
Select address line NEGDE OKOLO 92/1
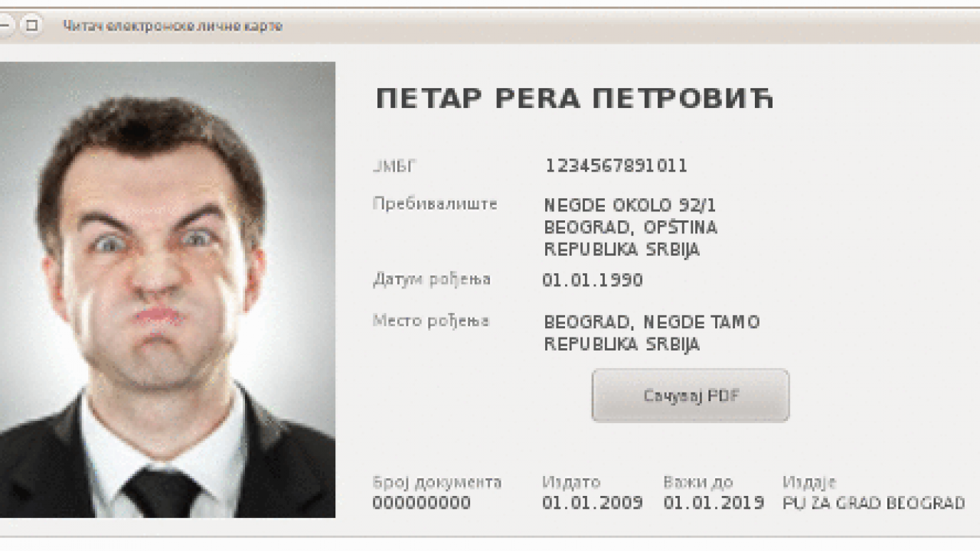(630, 205)
